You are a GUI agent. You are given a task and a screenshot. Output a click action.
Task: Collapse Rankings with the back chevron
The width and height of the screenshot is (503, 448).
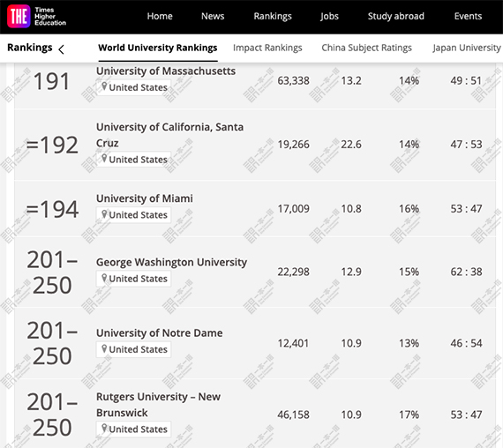click(61, 49)
